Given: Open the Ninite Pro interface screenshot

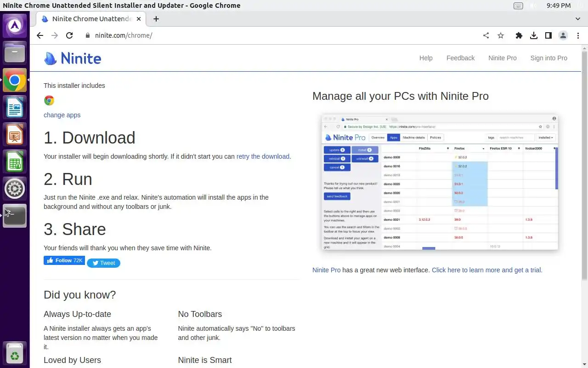Looking at the screenshot, I should (440, 182).
